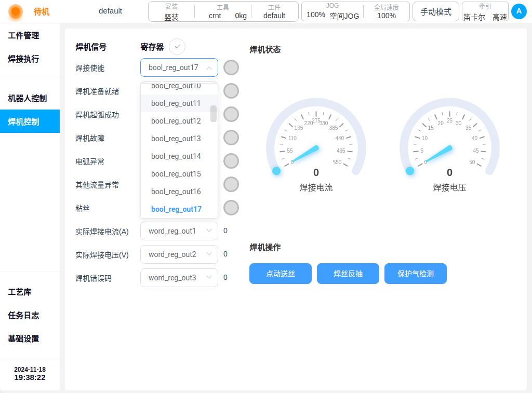Toggle the wire stick signal indicator

coord(231,208)
